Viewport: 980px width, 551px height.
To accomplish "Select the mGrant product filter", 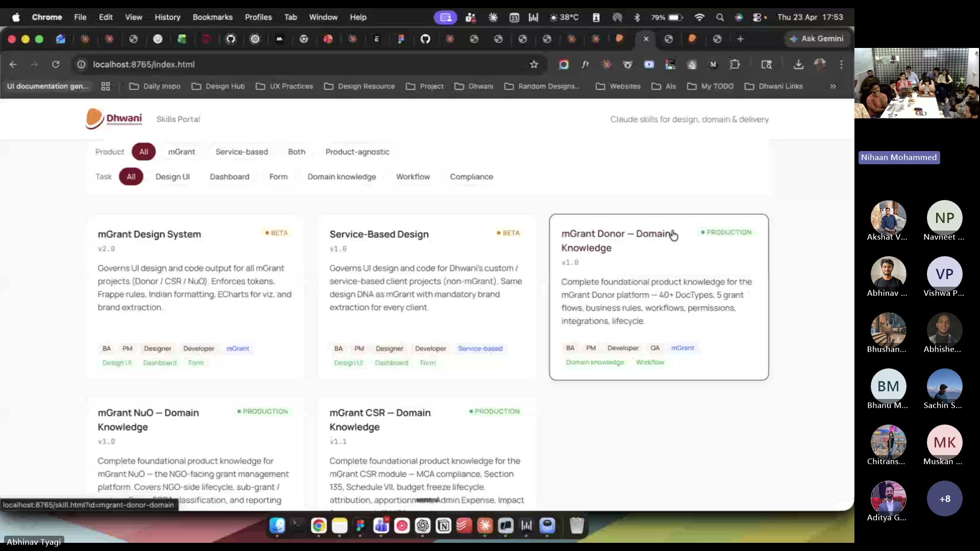I will tap(182, 152).
